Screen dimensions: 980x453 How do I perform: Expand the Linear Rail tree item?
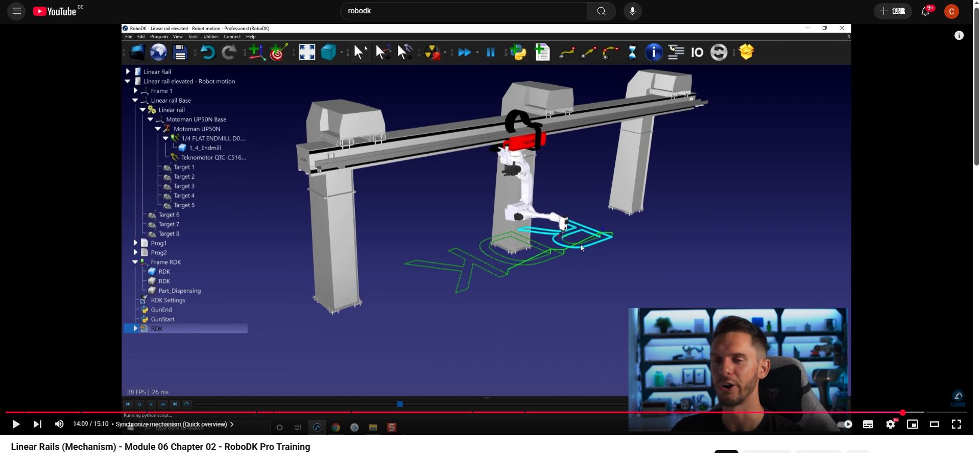[x=128, y=72]
